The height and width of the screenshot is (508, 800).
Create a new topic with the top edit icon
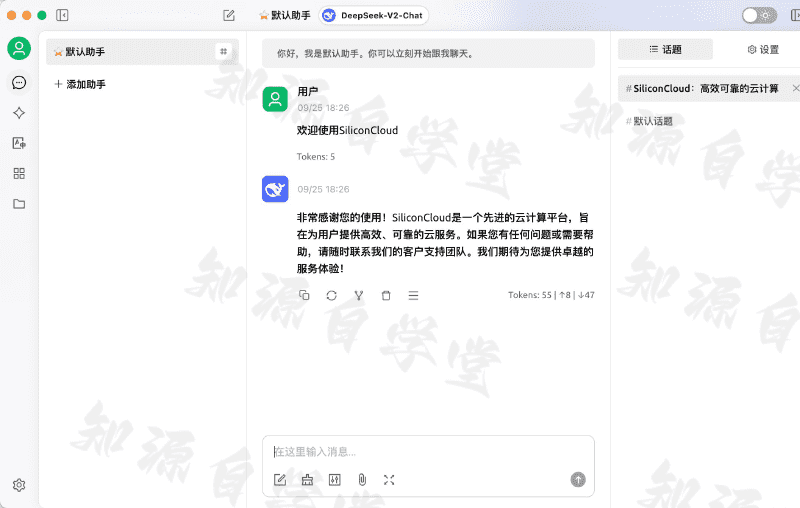tap(229, 15)
